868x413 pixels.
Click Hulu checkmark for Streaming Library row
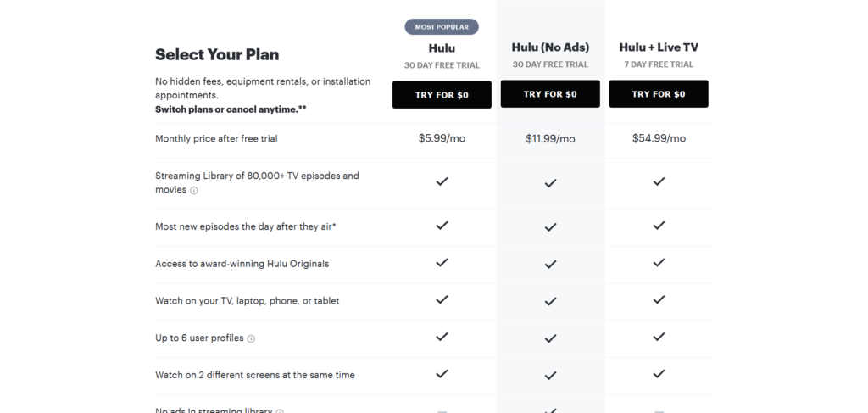click(x=442, y=181)
